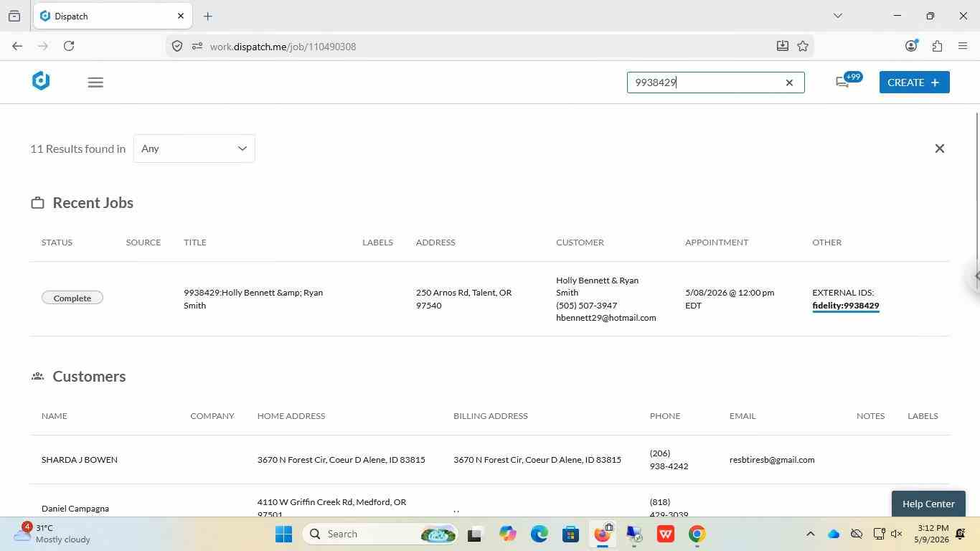Bookmark this page with the star icon
The width and height of the screenshot is (980, 551).
coord(803,46)
